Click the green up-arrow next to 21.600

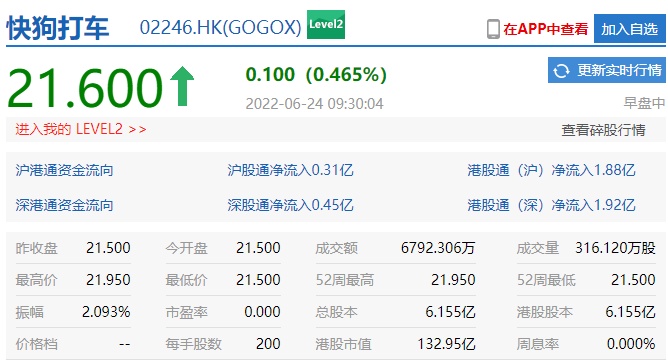point(182,86)
